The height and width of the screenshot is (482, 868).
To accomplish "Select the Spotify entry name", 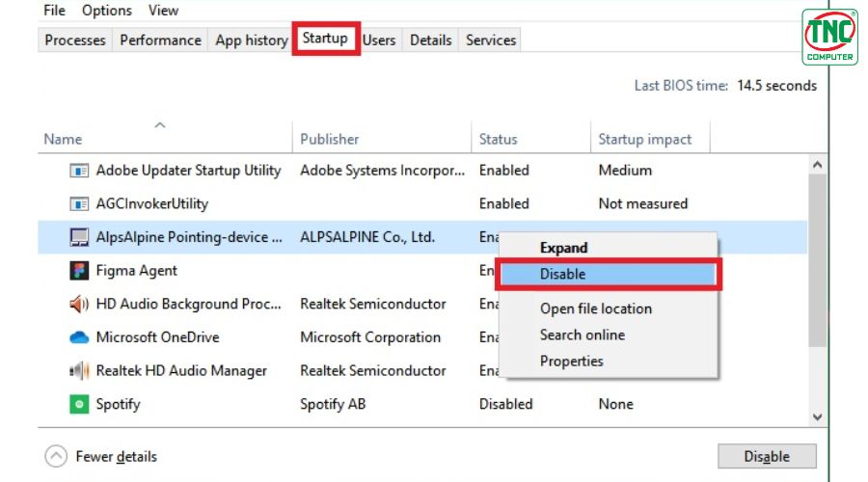I will pyautogui.click(x=118, y=404).
